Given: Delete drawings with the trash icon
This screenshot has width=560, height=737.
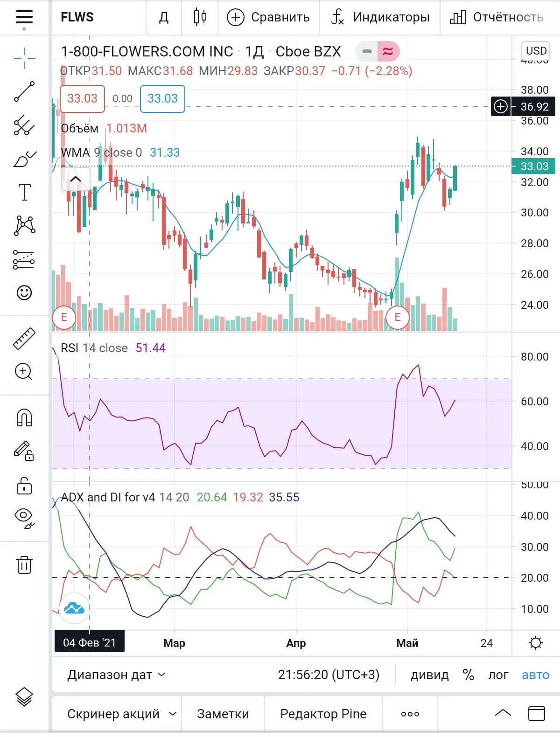Looking at the screenshot, I should 24,564.
